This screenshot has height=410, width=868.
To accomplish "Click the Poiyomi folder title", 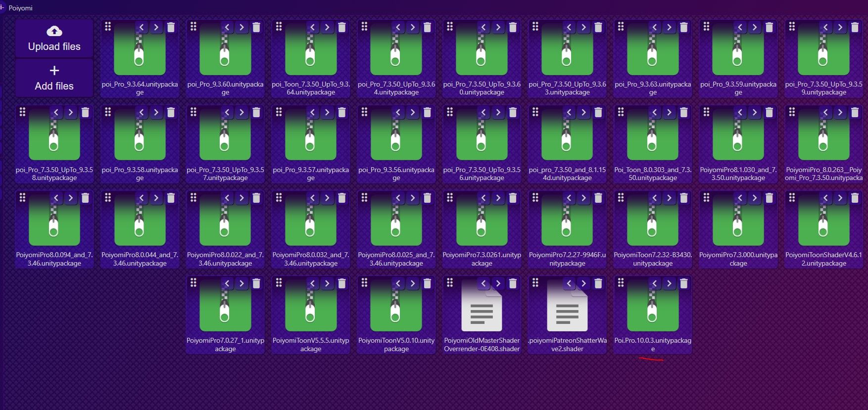I will pyautogui.click(x=20, y=8).
